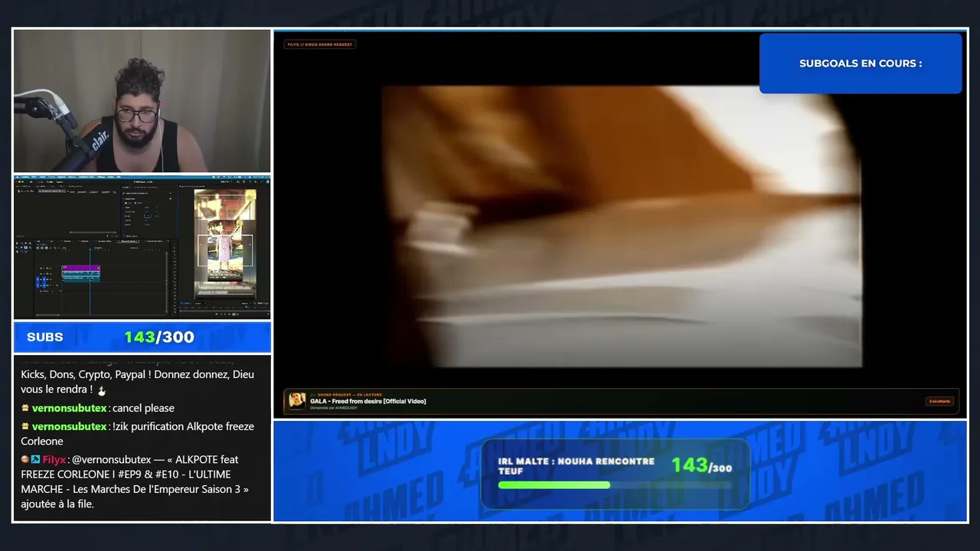
Task: Click the streamer's webcam feed
Action: [142, 101]
